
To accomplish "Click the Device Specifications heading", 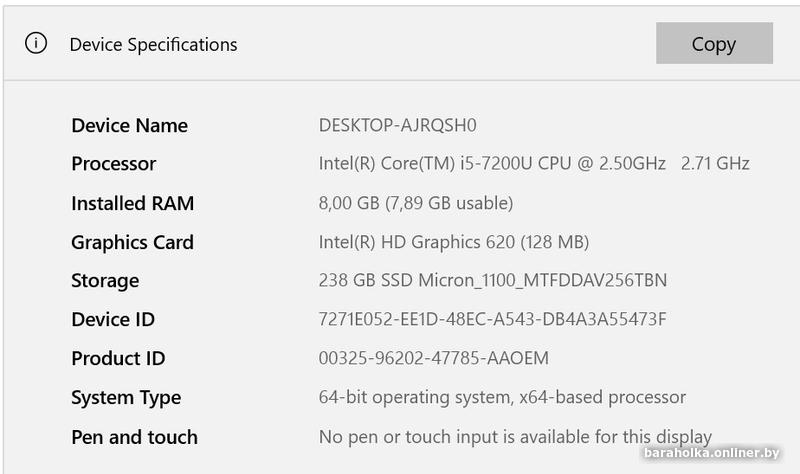I will point(153,44).
